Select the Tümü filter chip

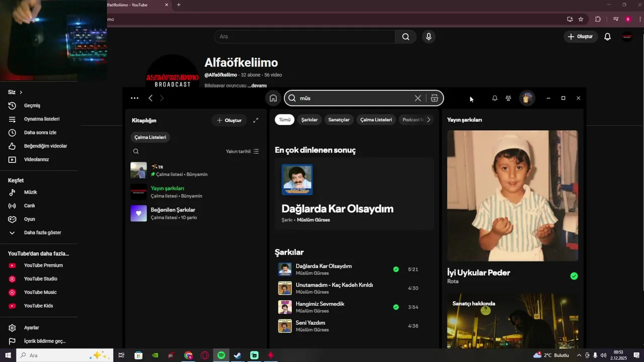(x=285, y=120)
